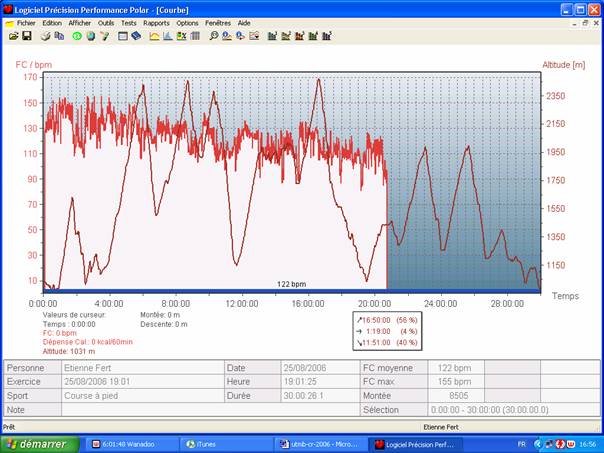
Task: Click the globe icon in toolbar
Action: [x=90, y=36]
